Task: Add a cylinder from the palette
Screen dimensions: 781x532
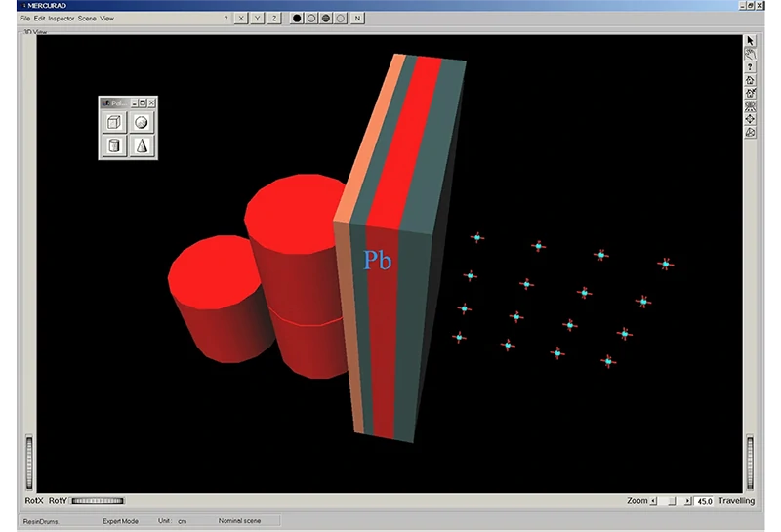Action: (114, 146)
